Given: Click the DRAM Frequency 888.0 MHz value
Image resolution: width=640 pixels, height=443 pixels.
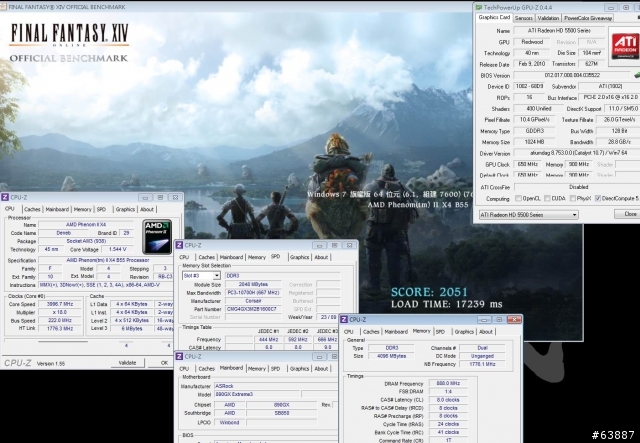Looking at the screenshot, I should (448, 383).
